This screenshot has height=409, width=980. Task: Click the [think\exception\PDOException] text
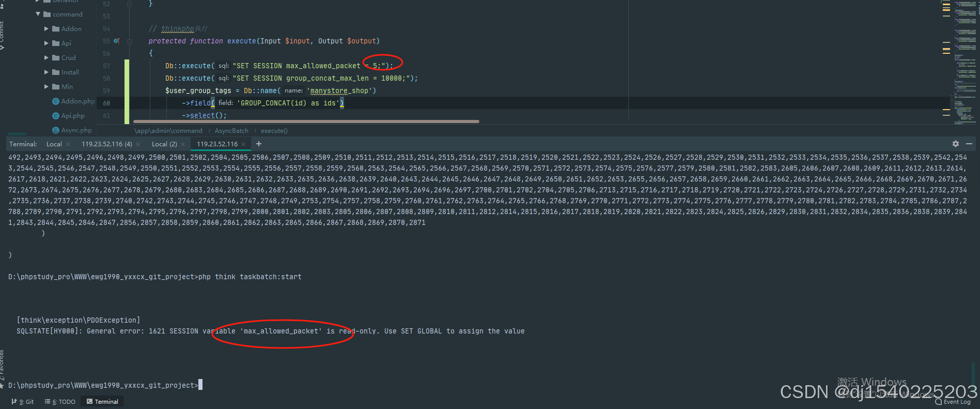click(x=79, y=321)
